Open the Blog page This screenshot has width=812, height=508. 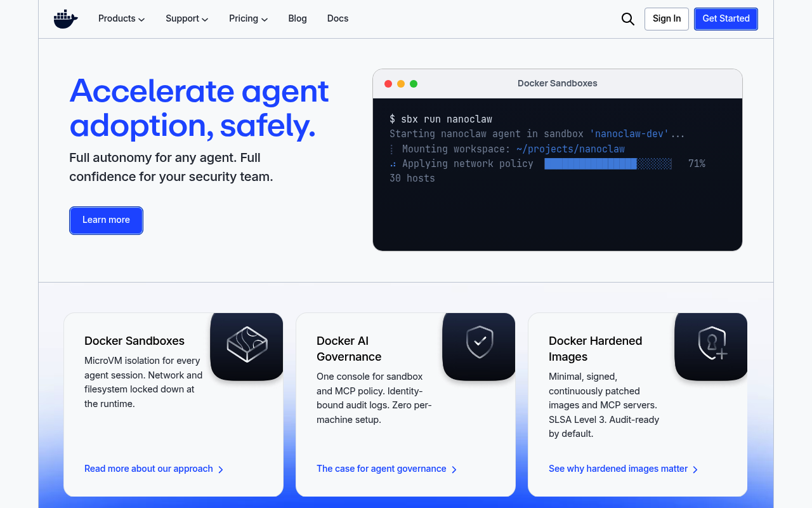tap(298, 18)
